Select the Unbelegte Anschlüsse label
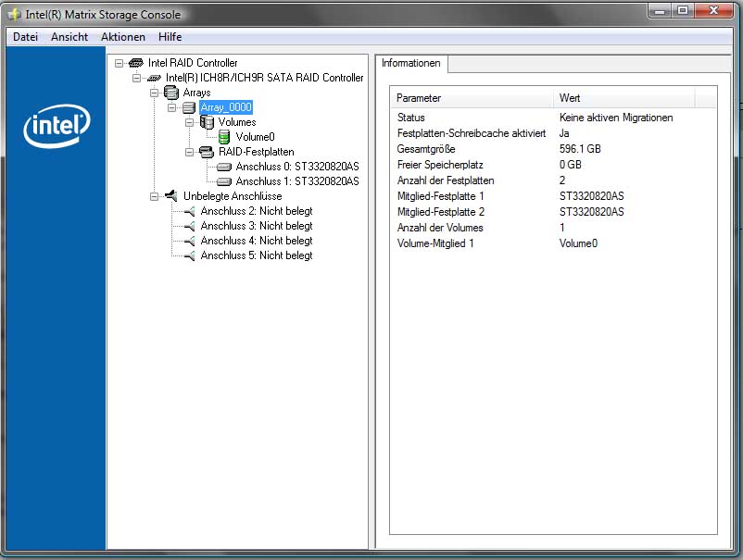Image resolution: width=743 pixels, height=560 pixels. click(x=233, y=196)
